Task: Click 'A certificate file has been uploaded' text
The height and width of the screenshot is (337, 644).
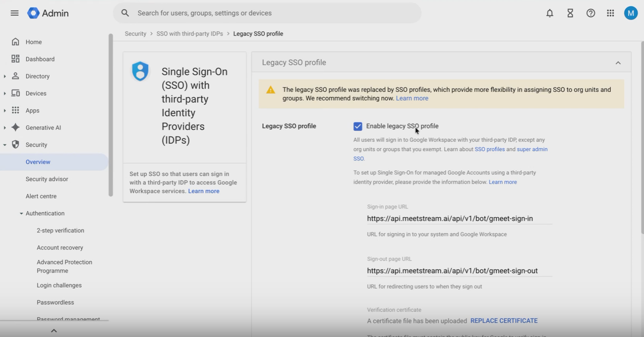Action: [417, 321]
